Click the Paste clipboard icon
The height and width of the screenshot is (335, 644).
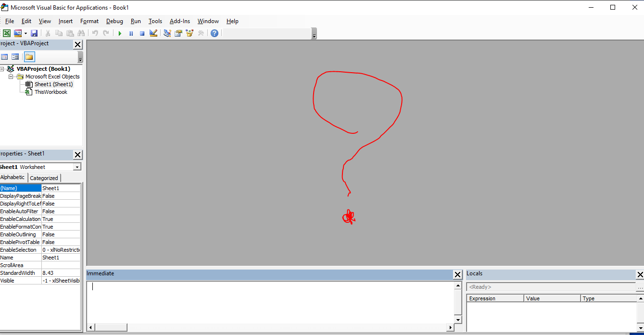tap(70, 33)
